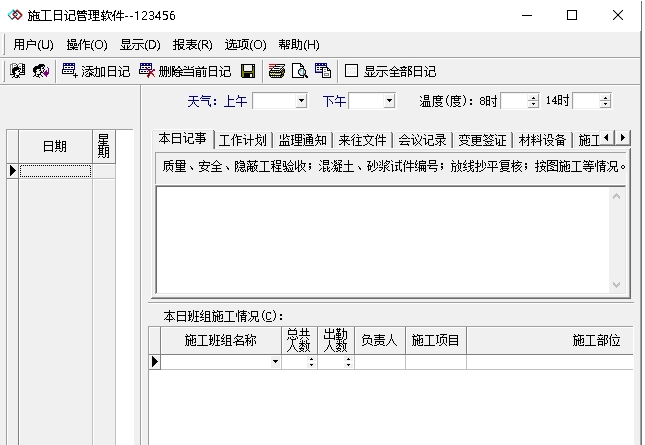Click the 日期 column header
Image resolution: width=645 pixels, height=445 pixels.
click(55, 146)
